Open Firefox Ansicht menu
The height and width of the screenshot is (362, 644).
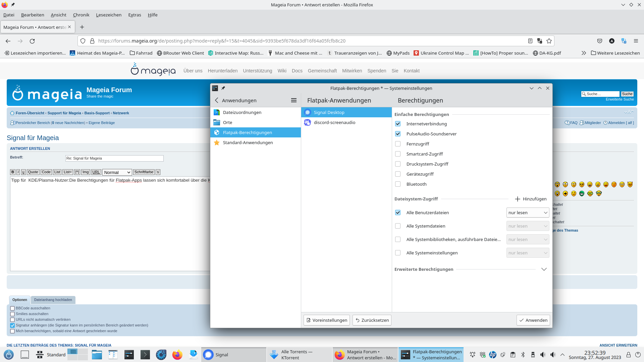point(59,15)
